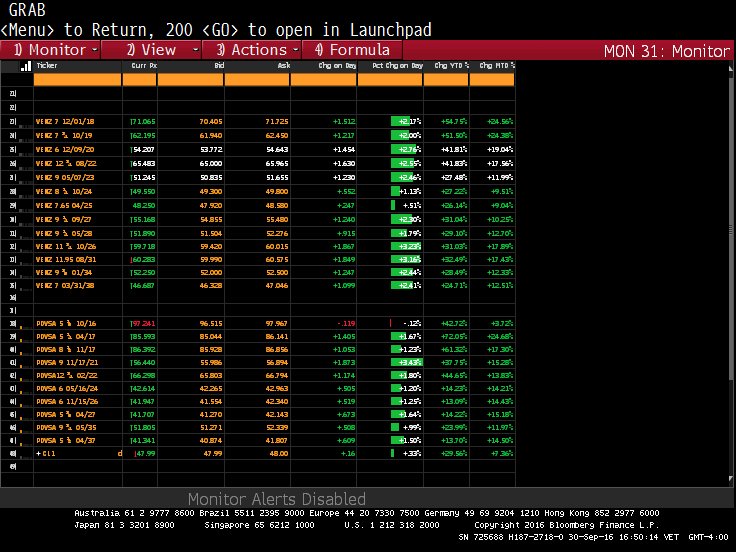736x552 pixels.
Task: Select the VENZ 12 ¾ 08/22 ticker
Action: click(66, 164)
